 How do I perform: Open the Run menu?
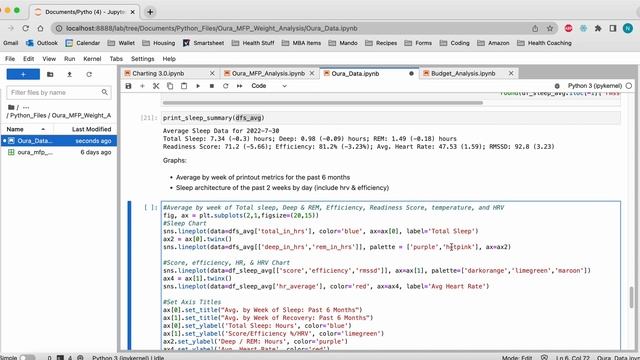tap(69, 59)
